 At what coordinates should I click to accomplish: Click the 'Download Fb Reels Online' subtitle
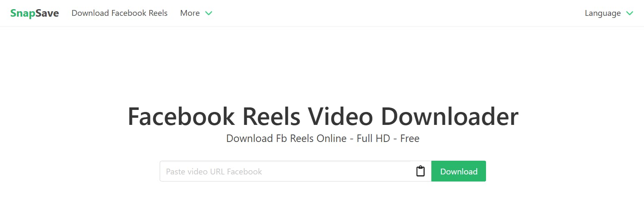[x=286, y=138]
